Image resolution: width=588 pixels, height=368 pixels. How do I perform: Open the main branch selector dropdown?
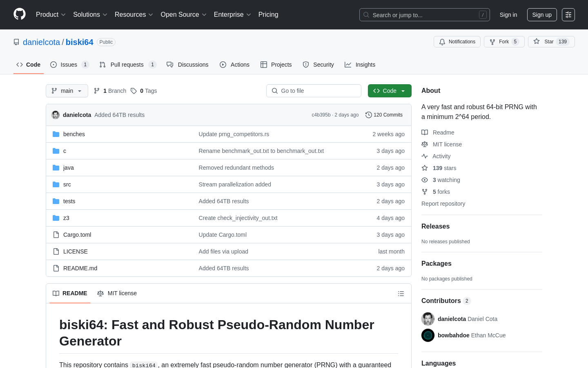[67, 91]
